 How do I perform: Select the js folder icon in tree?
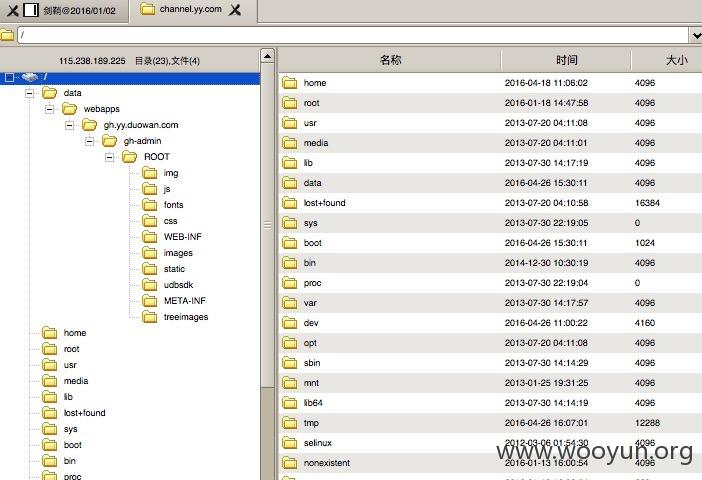tap(150, 189)
